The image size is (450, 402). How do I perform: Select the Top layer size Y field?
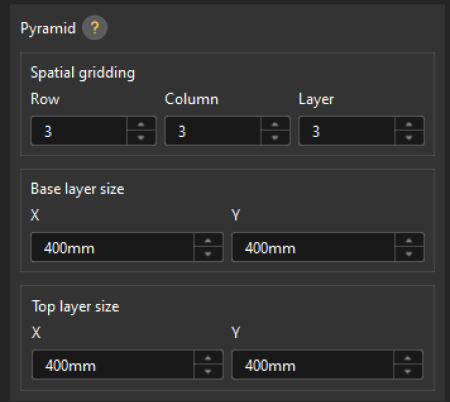coord(313,365)
